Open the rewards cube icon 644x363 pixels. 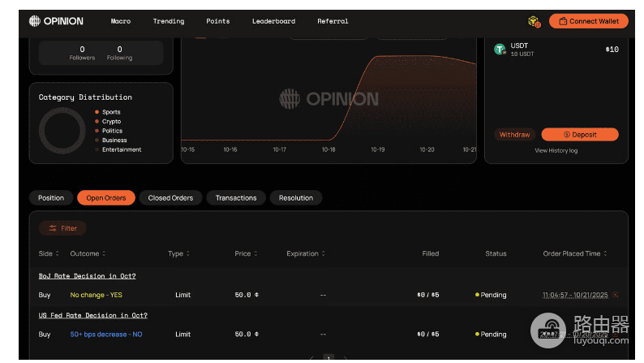tap(534, 21)
